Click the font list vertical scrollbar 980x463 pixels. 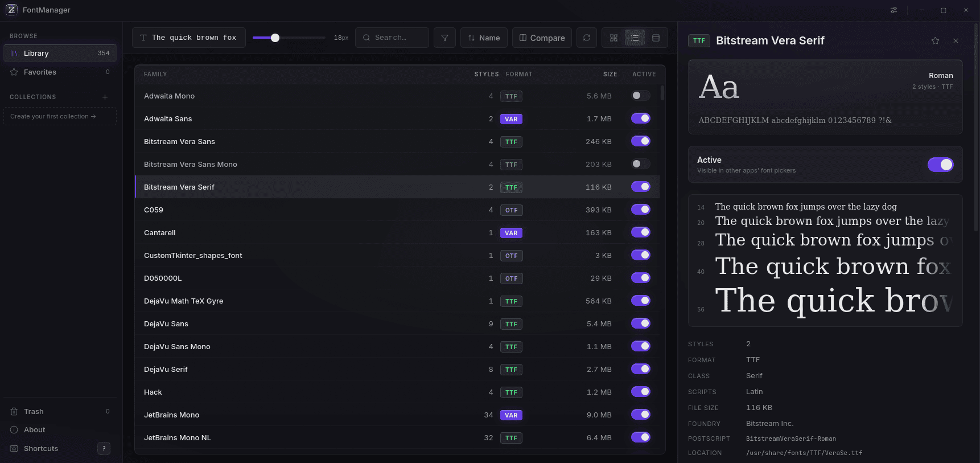coord(662,93)
